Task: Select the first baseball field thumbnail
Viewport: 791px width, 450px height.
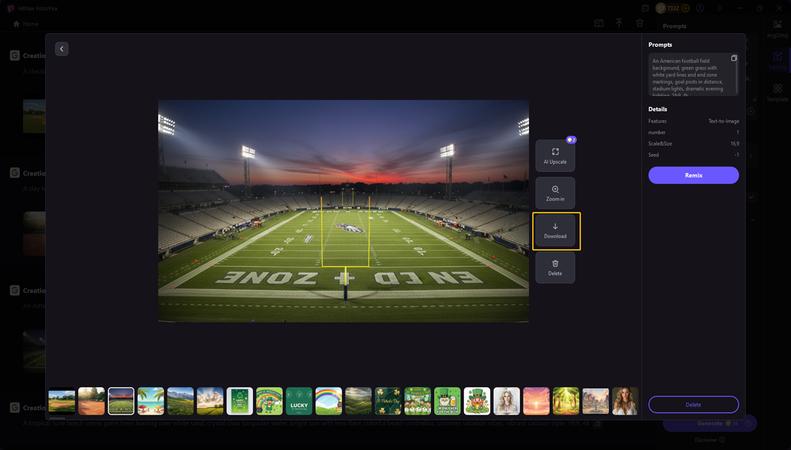Action: (62, 400)
